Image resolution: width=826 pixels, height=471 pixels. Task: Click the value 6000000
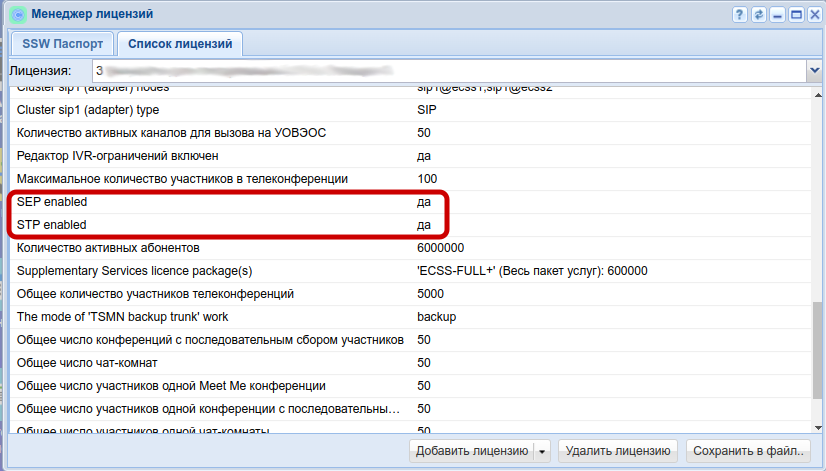click(440, 248)
